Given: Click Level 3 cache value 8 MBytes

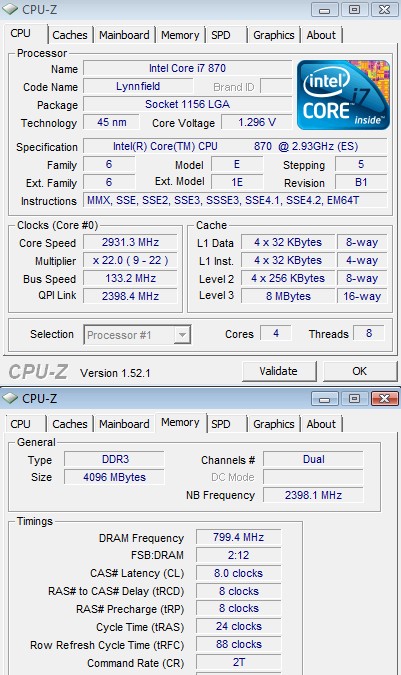Looking at the screenshot, I should pos(288,296).
